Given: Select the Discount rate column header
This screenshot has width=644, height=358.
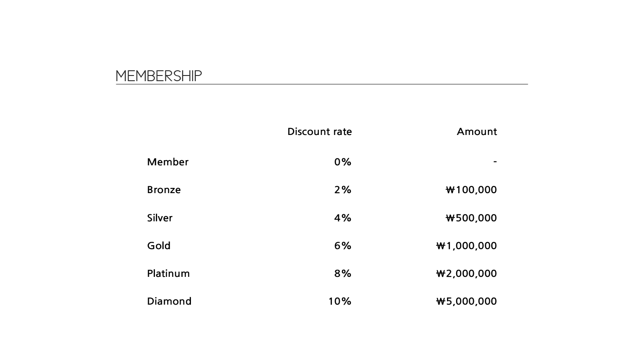Looking at the screenshot, I should pyautogui.click(x=319, y=131).
